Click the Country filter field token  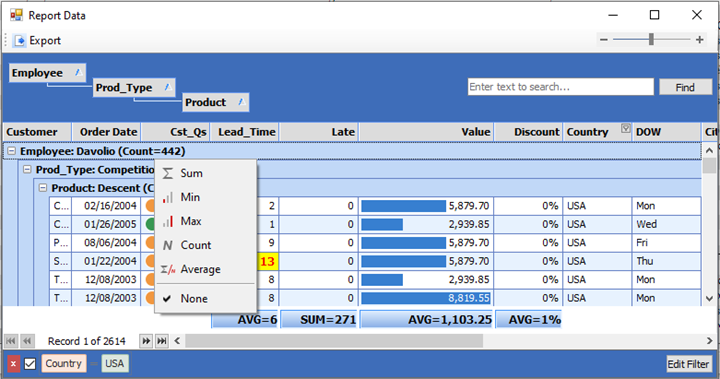point(63,363)
